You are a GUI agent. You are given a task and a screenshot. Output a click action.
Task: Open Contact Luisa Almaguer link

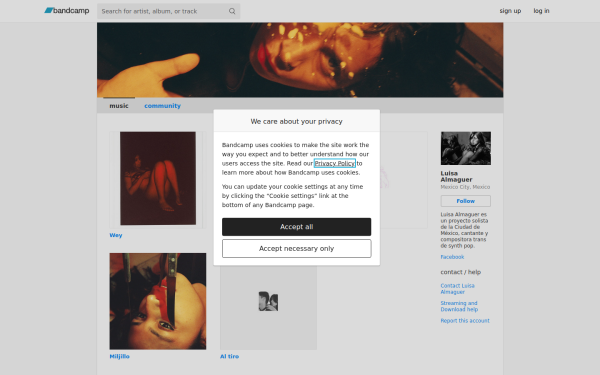(458, 289)
